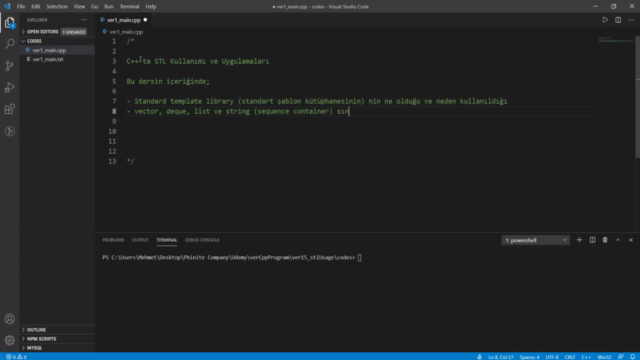The width and height of the screenshot is (640, 360).
Task: Select the ver1_main.cpp editor tab
Action: pos(124,20)
